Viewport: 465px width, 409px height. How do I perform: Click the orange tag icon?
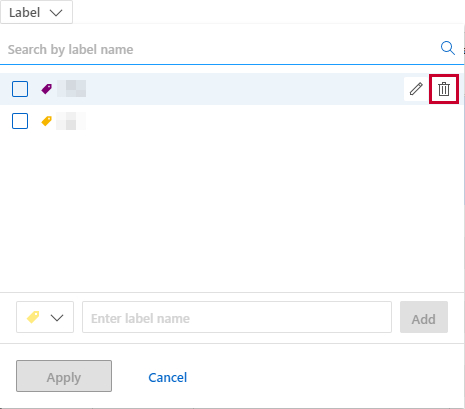(x=47, y=121)
